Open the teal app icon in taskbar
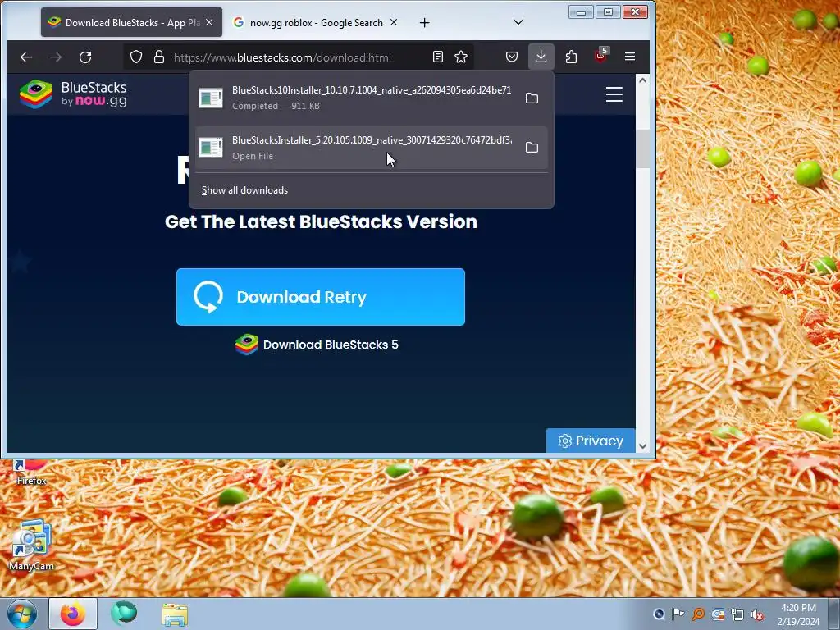Screen dimensions: 840x630 click(x=124, y=614)
